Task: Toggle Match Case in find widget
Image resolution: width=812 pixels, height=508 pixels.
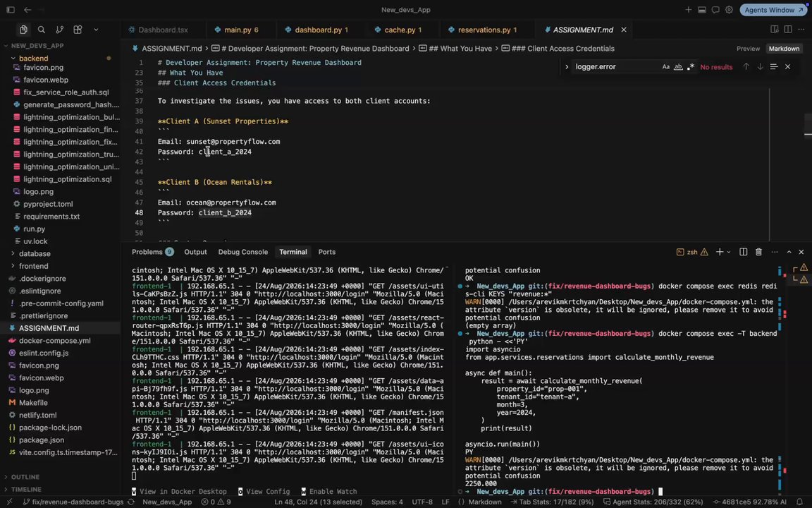Action: coord(665,67)
